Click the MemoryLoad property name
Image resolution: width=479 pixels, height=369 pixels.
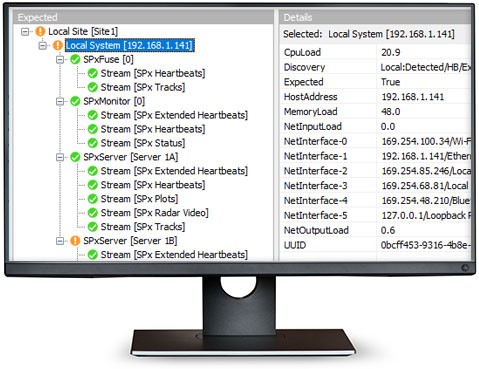[x=311, y=112]
